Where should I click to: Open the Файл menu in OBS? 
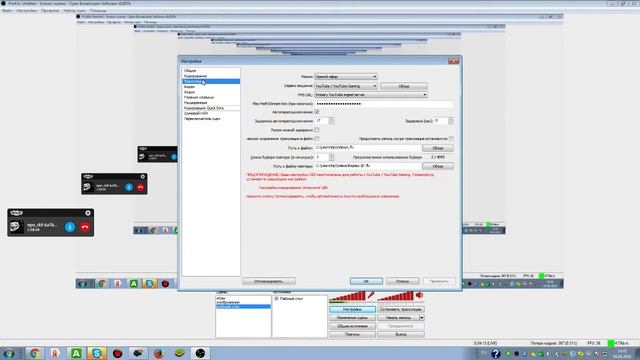(7, 11)
